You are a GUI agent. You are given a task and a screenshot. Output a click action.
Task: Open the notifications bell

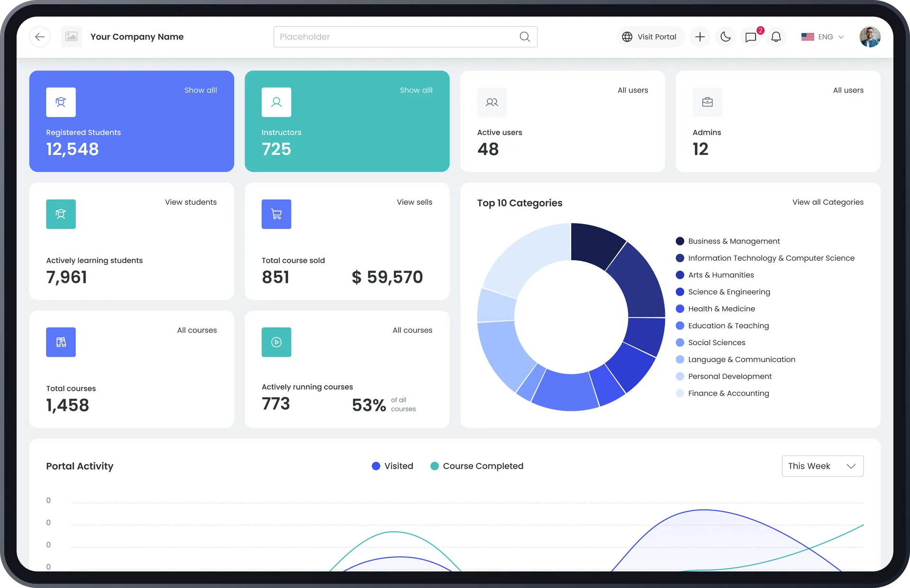tap(776, 37)
